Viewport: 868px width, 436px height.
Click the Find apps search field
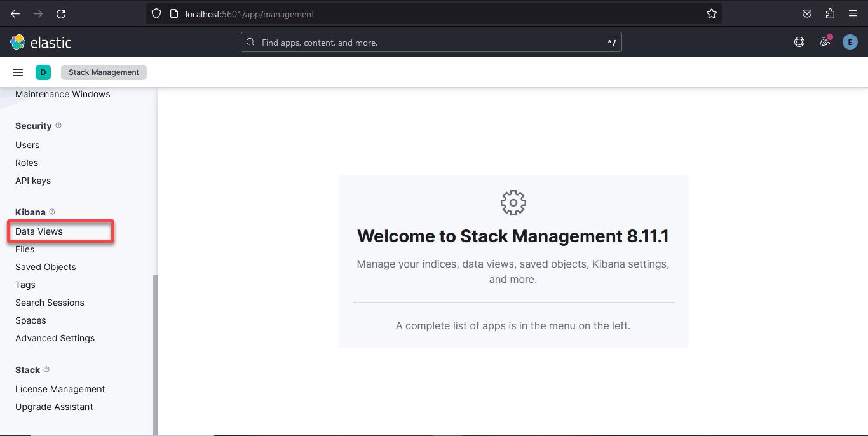pyautogui.click(x=431, y=42)
